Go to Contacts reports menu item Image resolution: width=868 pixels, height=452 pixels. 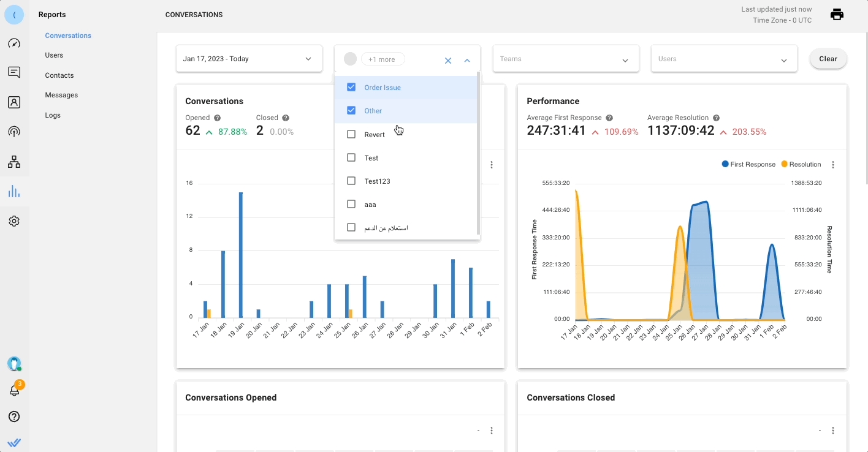tap(59, 75)
